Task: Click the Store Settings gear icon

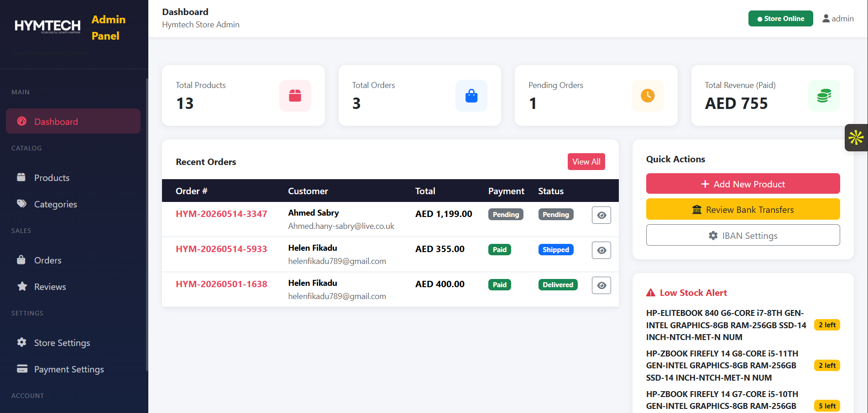Action: 21,342
